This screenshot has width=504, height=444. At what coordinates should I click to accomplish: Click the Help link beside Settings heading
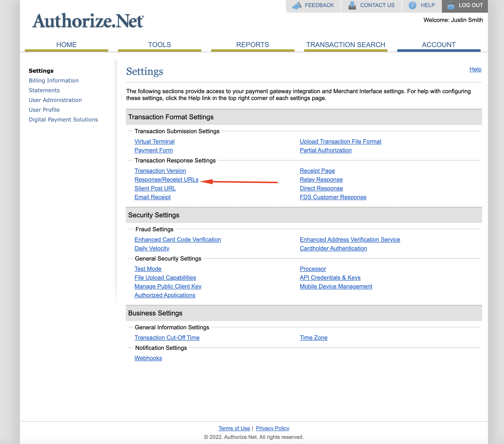(x=475, y=69)
